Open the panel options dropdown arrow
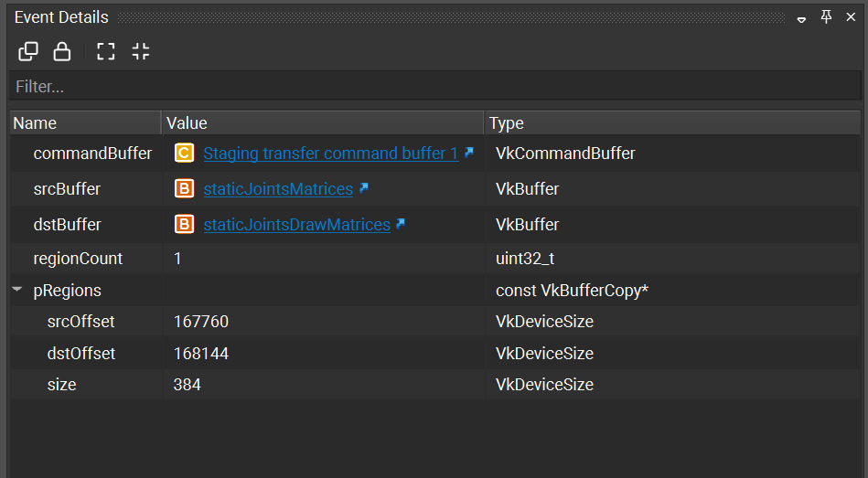The image size is (868, 478). pyautogui.click(x=801, y=18)
